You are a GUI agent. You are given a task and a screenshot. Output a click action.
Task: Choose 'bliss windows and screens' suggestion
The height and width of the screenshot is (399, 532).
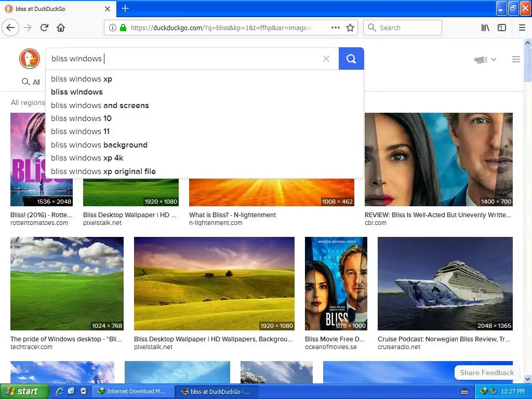pyautogui.click(x=205, y=105)
